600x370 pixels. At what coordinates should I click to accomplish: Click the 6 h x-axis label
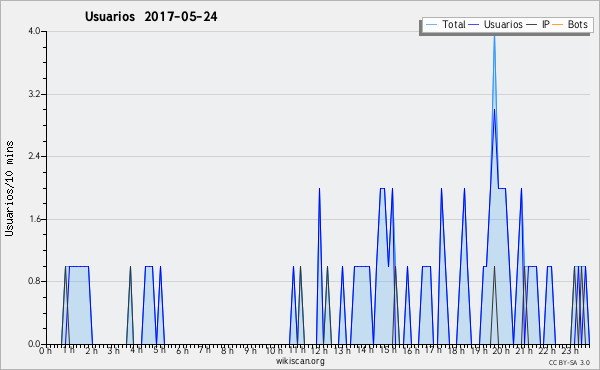(x=182, y=350)
